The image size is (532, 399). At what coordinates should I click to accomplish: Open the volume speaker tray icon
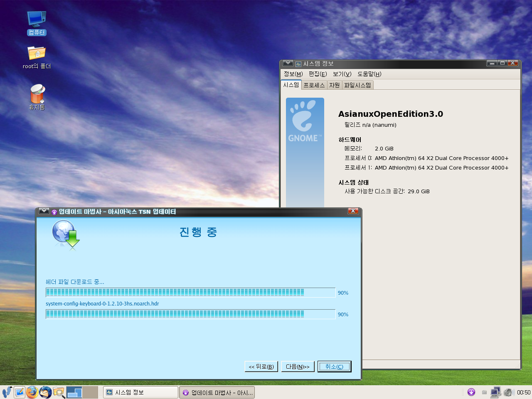[x=509, y=392]
